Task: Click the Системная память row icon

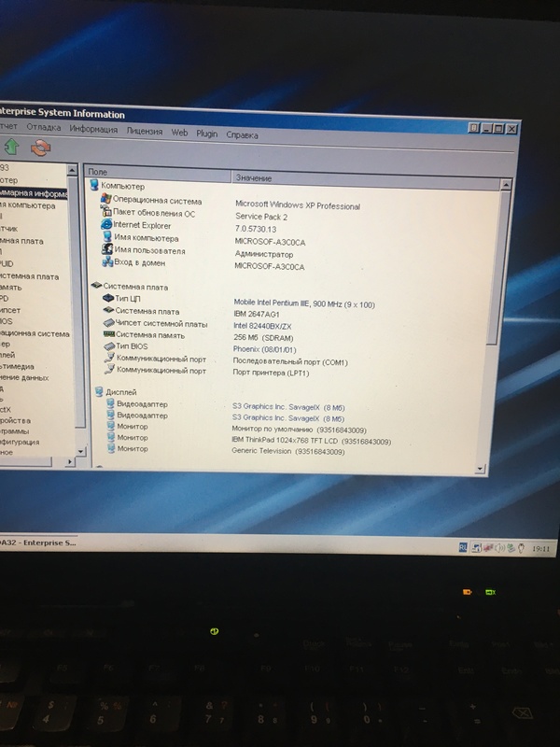Action: pos(109,334)
